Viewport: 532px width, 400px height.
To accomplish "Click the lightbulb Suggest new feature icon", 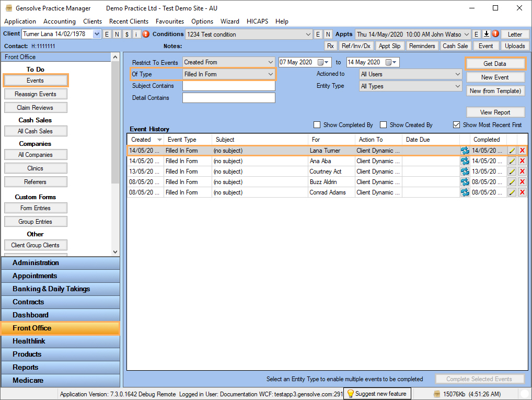I will 350,393.
